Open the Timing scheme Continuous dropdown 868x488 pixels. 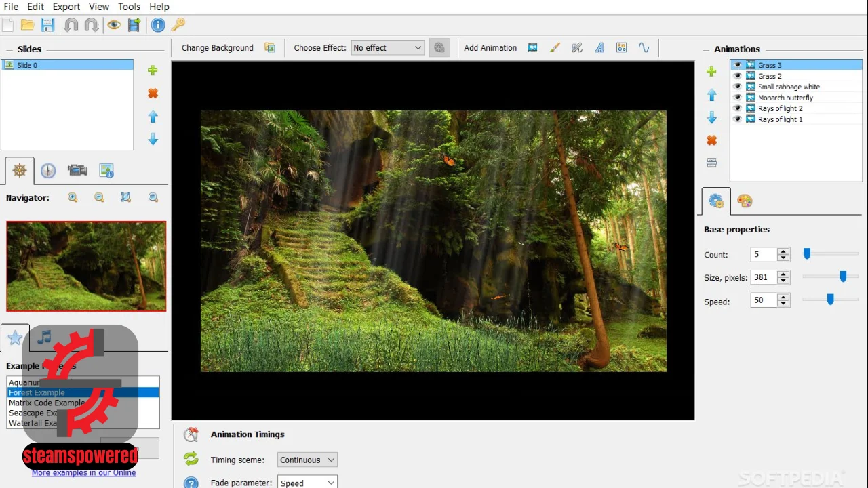coord(307,460)
